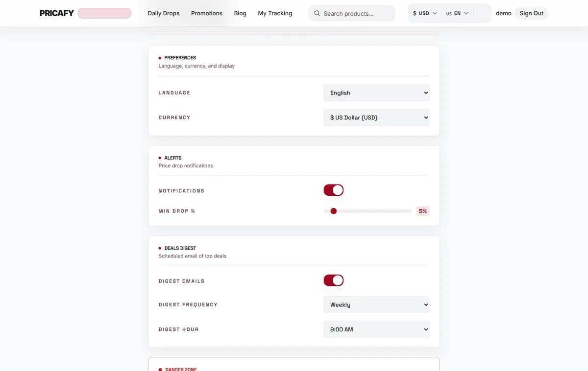
Task: Click the Alerts section heading
Action: (173, 158)
